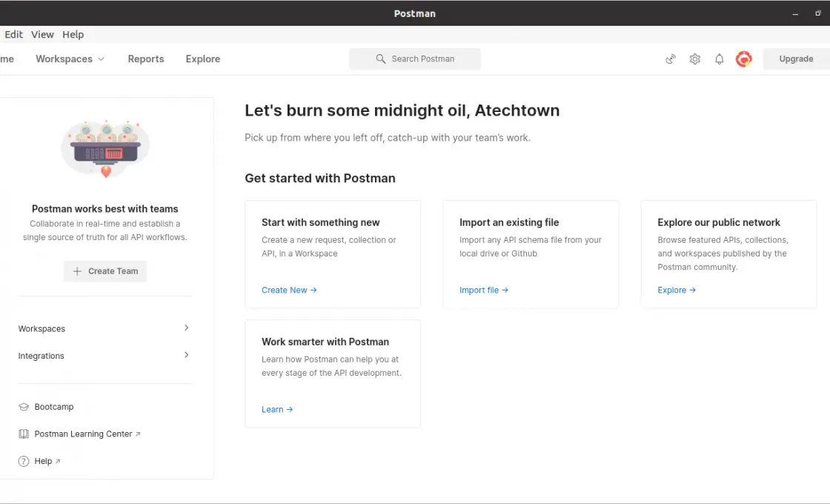This screenshot has width=830, height=504.
Task: Expand the Workspaces sidebar chevron
Action: click(186, 328)
